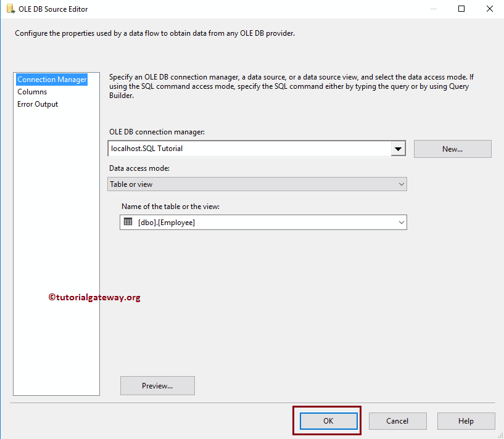Click inside the connection manager combo box
This screenshot has height=439, width=504.
pos(247,148)
